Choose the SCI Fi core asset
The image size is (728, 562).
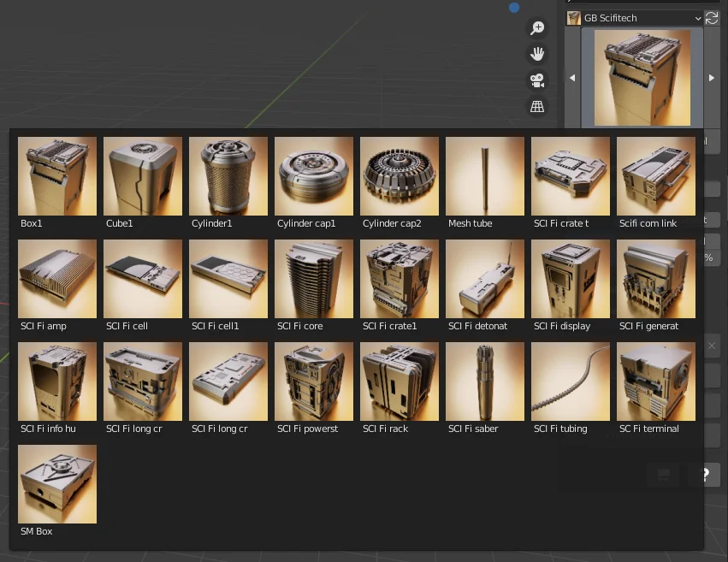pos(314,279)
